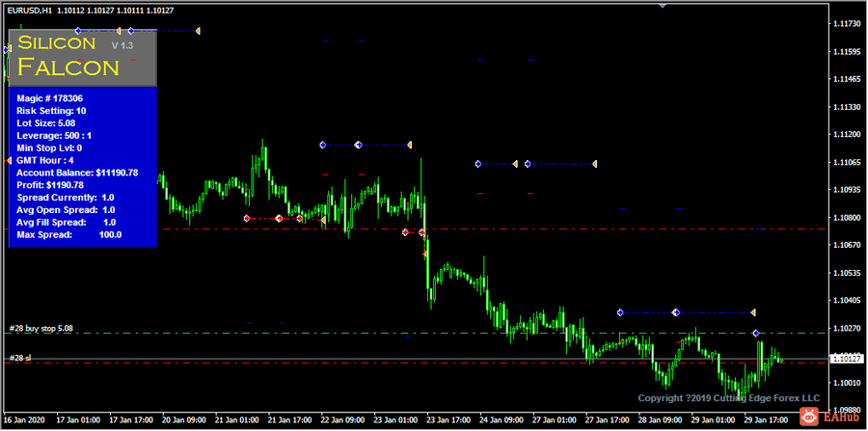Click the GMT Hour : 4 line
The width and height of the screenshot is (868, 431).
click(x=45, y=160)
